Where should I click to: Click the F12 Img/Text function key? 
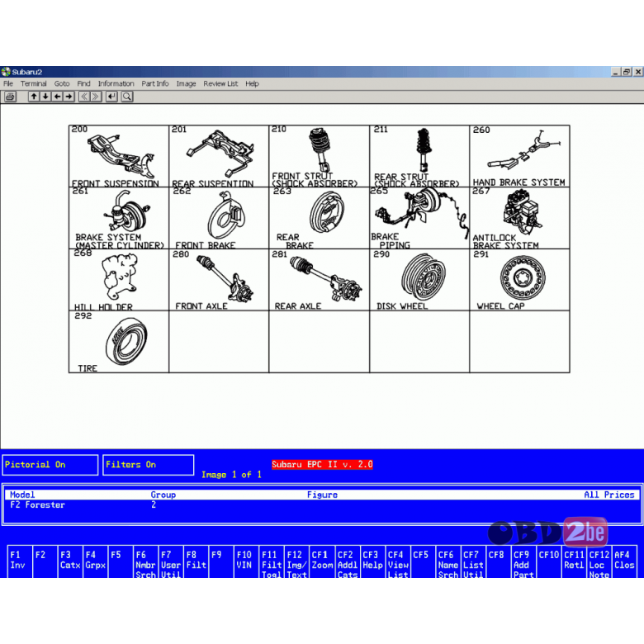click(x=296, y=562)
